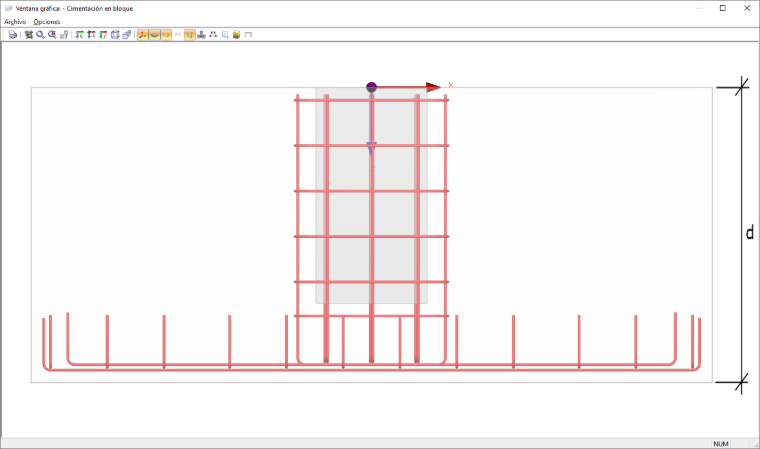
Task: Click the yellow soil block icon
Action: (237, 34)
